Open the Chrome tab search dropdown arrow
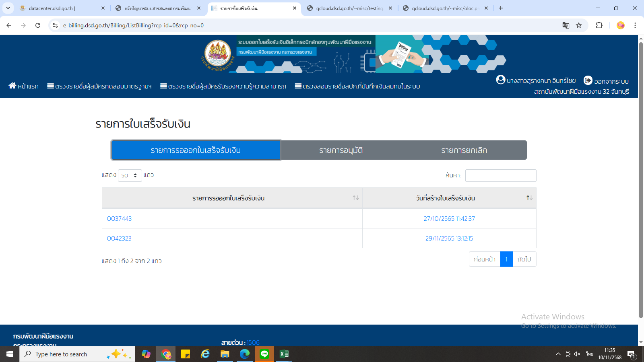This screenshot has width=644, height=362. point(8,8)
